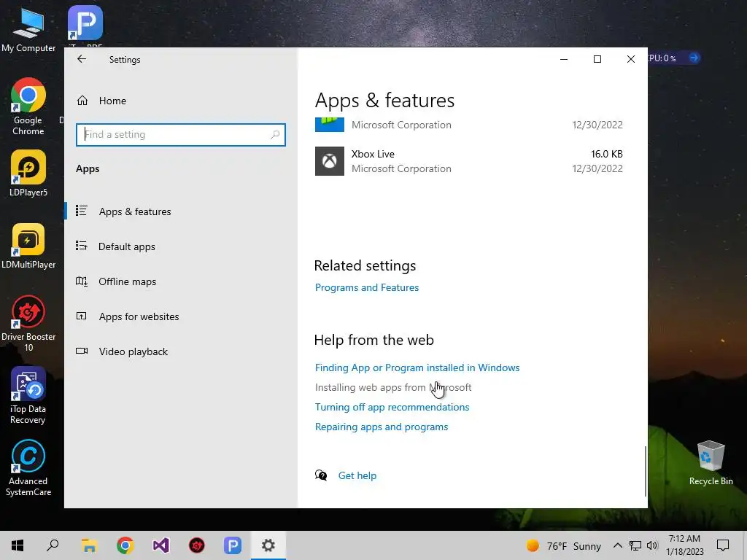The image size is (747, 560).
Task: Click the volume speaker icon in tray
Action: coord(652,545)
